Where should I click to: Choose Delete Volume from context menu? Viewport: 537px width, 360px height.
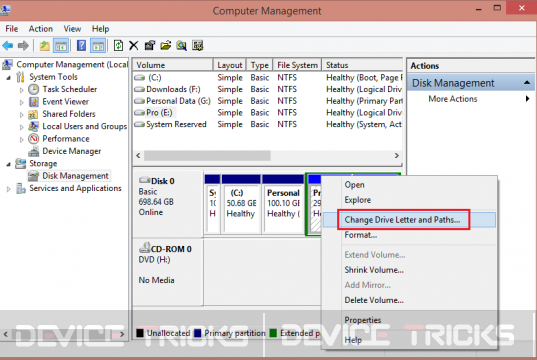tap(409, 300)
